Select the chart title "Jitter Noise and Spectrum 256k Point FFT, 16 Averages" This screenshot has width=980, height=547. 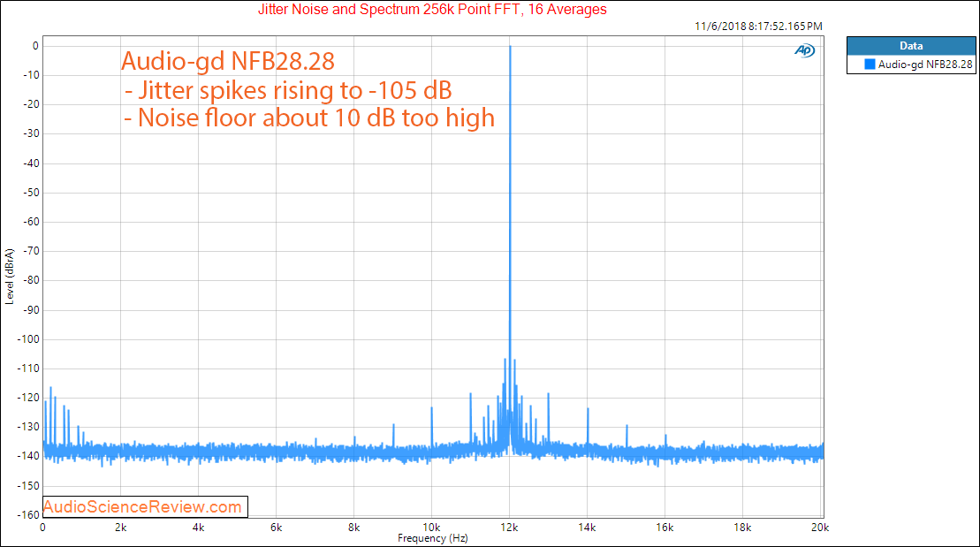[432, 10]
